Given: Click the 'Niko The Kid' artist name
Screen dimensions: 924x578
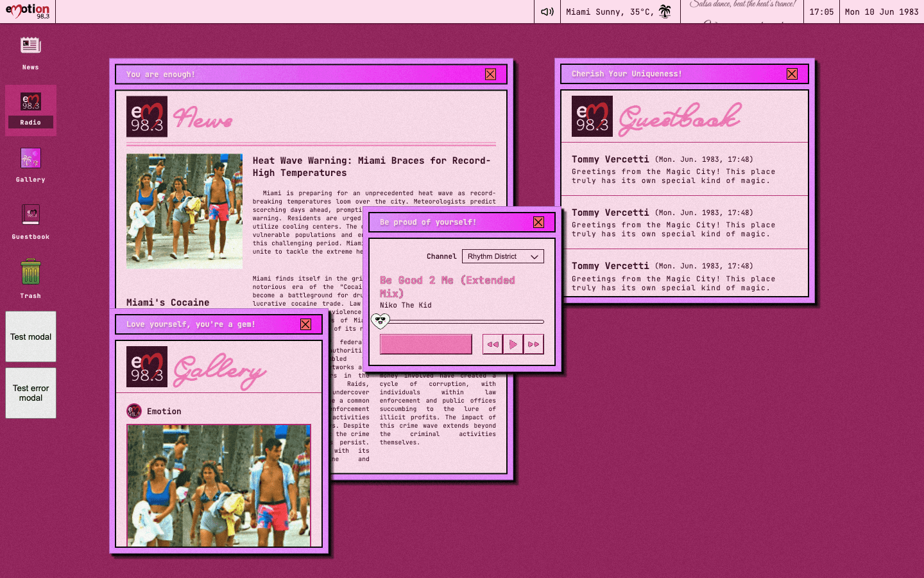Looking at the screenshot, I should click(x=406, y=305).
